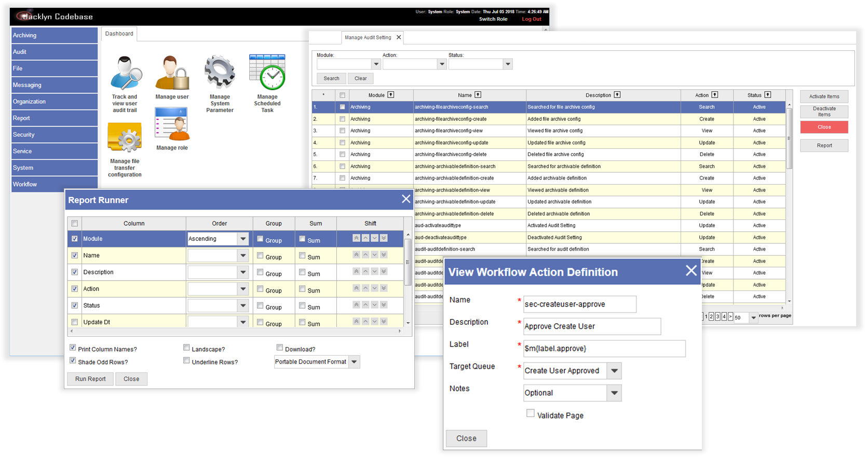
Task: Click the Search button in audit filter
Action: click(x=331, y=78)
